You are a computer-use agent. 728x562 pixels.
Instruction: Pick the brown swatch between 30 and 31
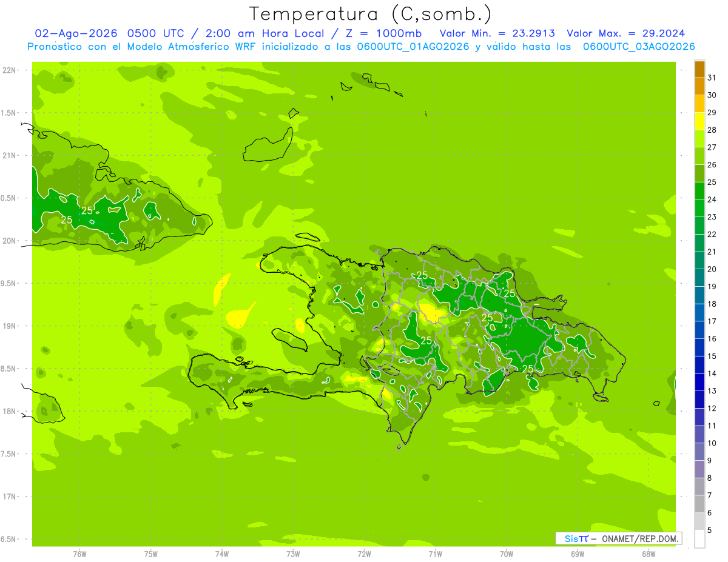pyautogui.click(x=699, y=86)
